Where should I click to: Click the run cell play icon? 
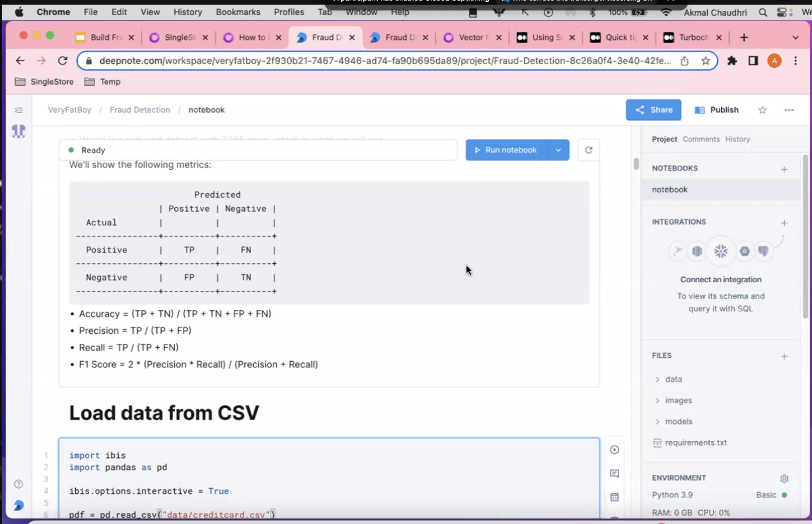point(615,450)
